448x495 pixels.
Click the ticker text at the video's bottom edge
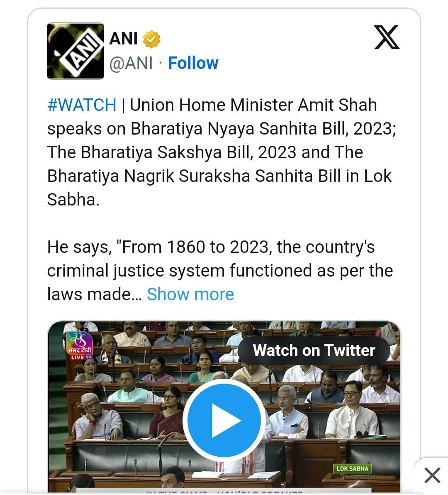tap(224, 492)
